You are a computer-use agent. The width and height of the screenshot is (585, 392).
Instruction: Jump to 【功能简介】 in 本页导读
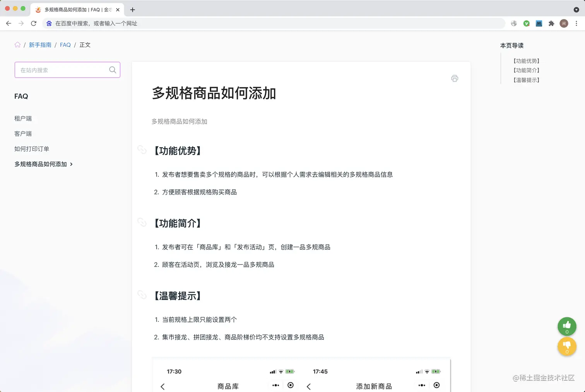pyautogui.click(x=526, y=70)
